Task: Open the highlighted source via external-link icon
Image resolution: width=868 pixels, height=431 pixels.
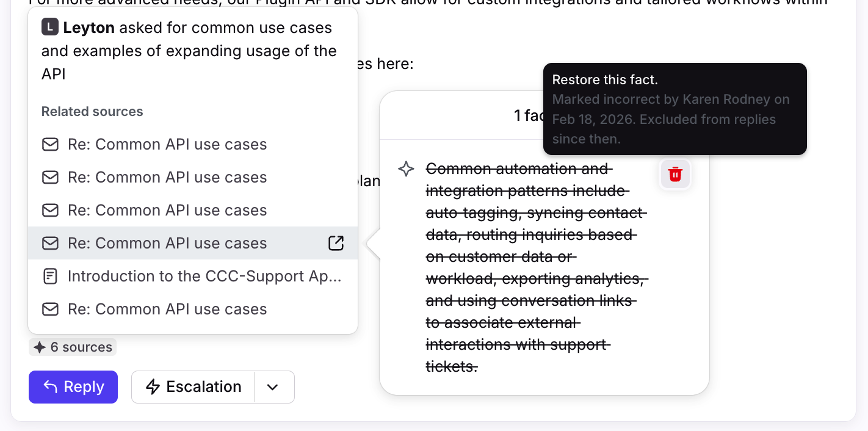Action: (x=336, y=243)
